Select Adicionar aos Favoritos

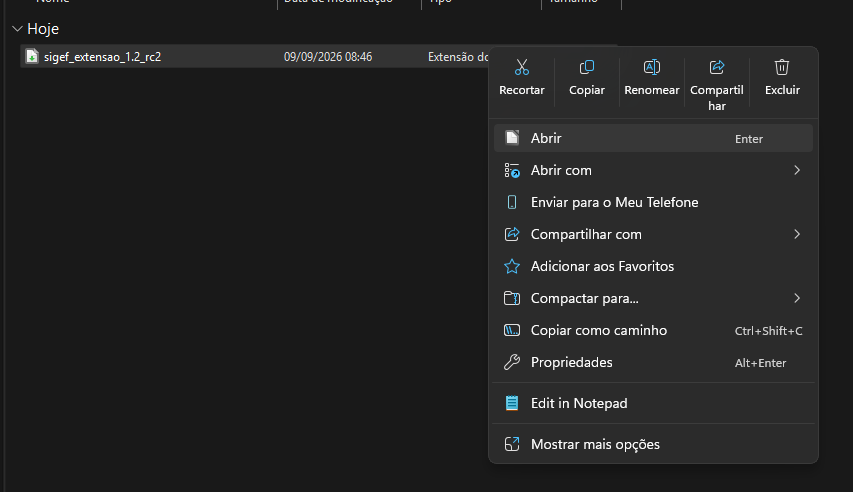point(653,266)
